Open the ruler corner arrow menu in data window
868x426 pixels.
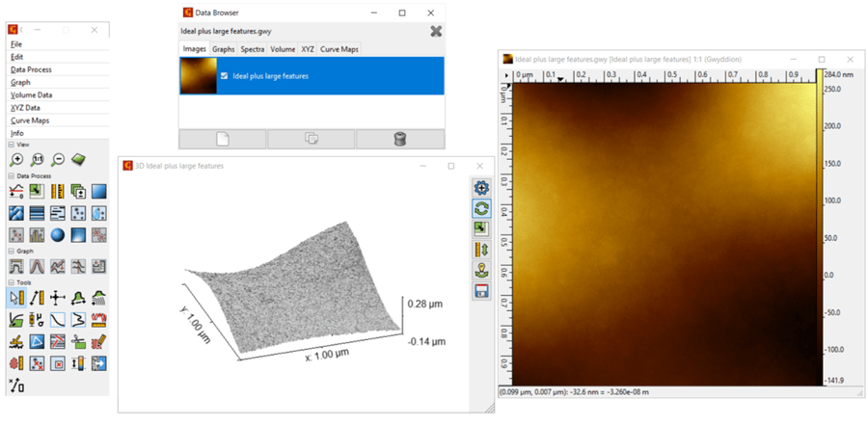[x=506, y=74]
